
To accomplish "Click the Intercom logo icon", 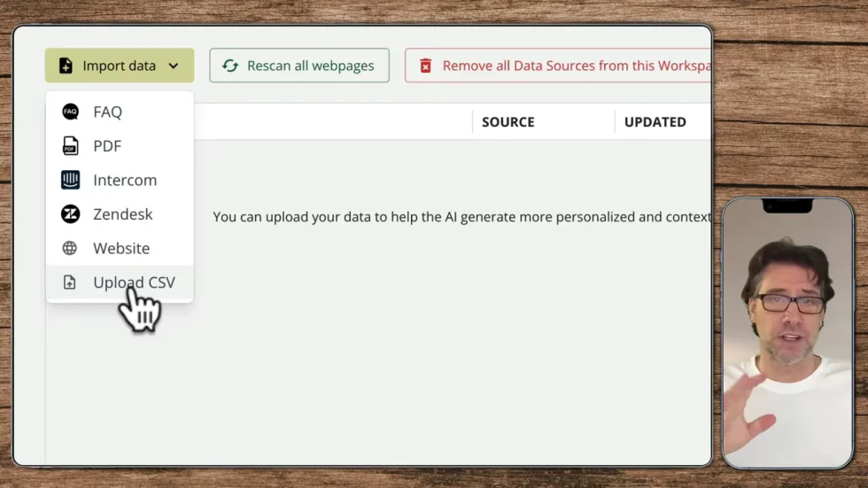I will coord(70,180).
